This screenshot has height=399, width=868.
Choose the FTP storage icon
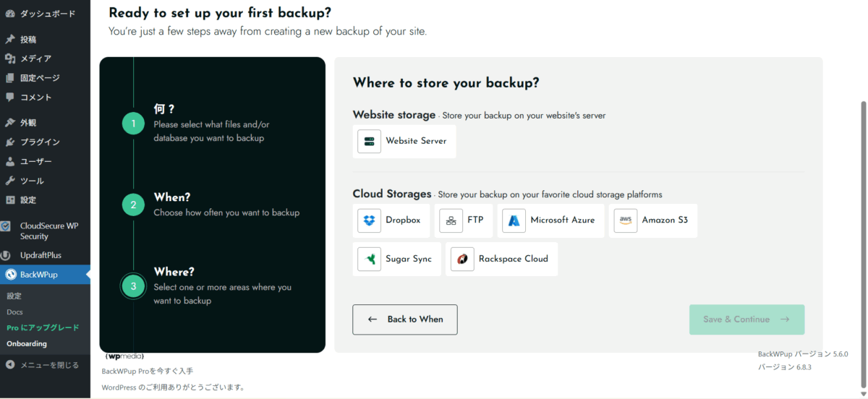451,220
